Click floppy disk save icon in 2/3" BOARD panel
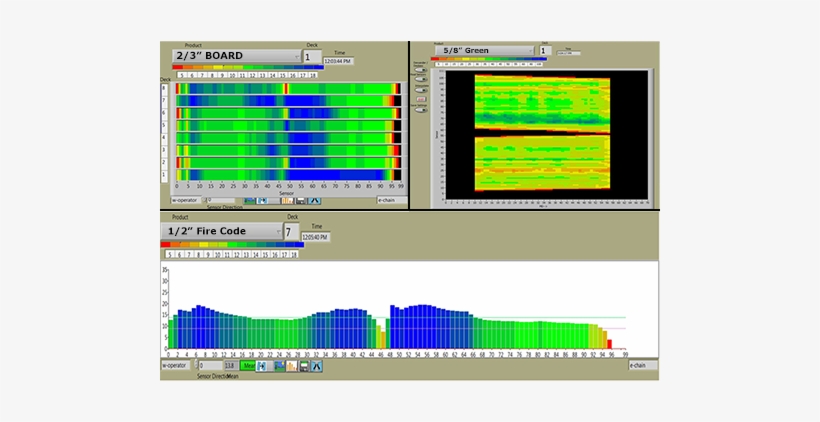This screenshot has width=820, height=422. [x=301, y=200]
